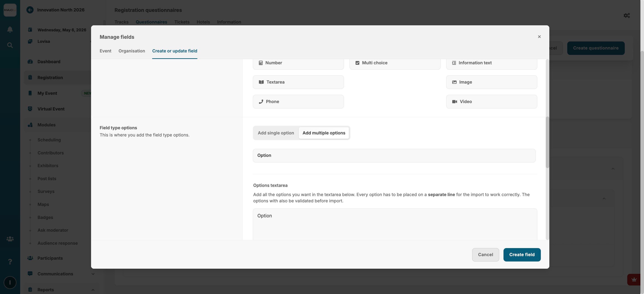Image resolution: width=644 pixels, height=294 pixels.
Task: Choose the Video field type
Action: tap(491, 102)
